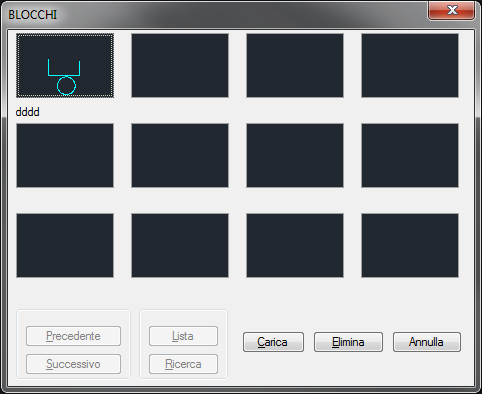The height and width of the screenshot is (394, 482).
Task: Click Elimina to delete the selected block
Action: [x=348, y=342]
